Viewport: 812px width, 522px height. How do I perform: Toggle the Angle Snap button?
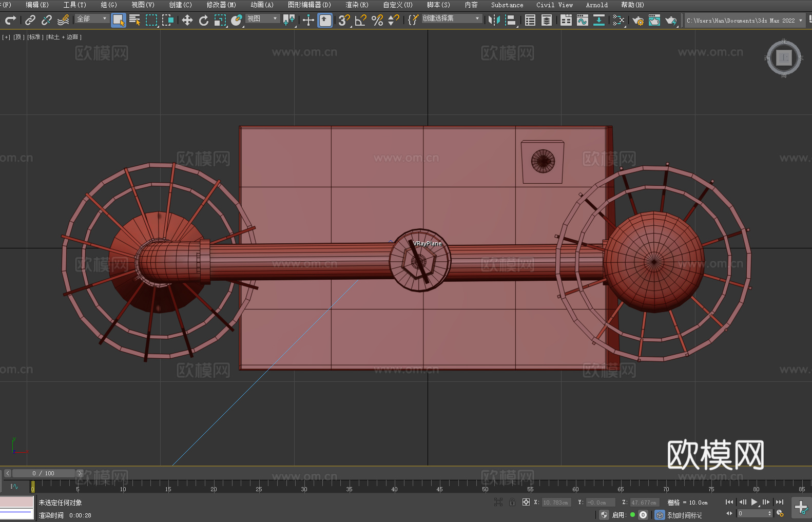pyautogui.click(x=360, y=20)
